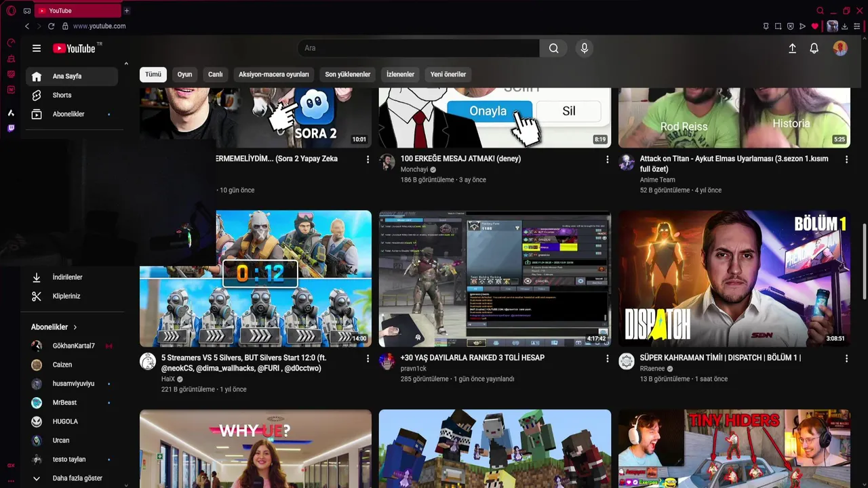
Task: Click the pin icon in address bar
Action: point(766,26)
